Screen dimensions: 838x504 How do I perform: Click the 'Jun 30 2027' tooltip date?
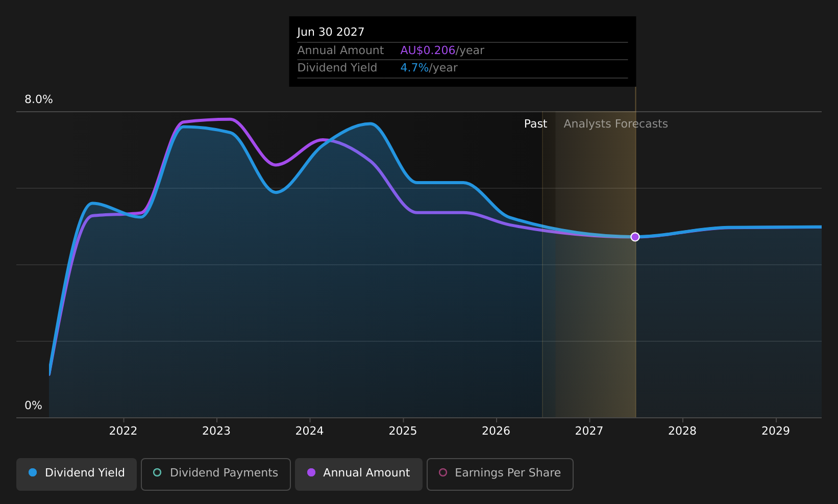(331, 32)
